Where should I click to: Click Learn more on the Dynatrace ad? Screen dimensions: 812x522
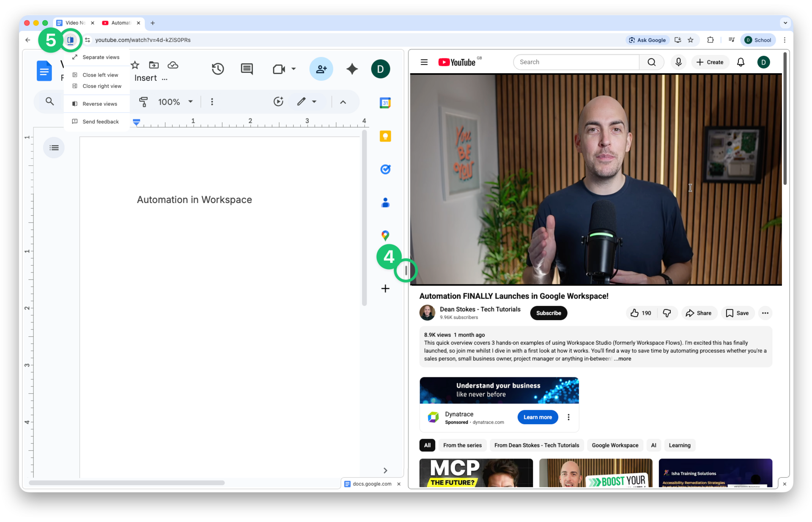[x=538, y=417]
